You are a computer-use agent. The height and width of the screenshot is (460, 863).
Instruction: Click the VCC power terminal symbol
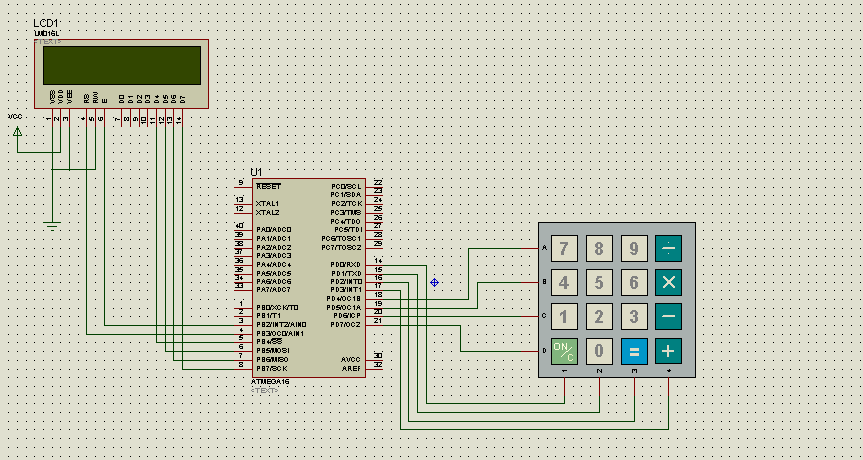18,131
